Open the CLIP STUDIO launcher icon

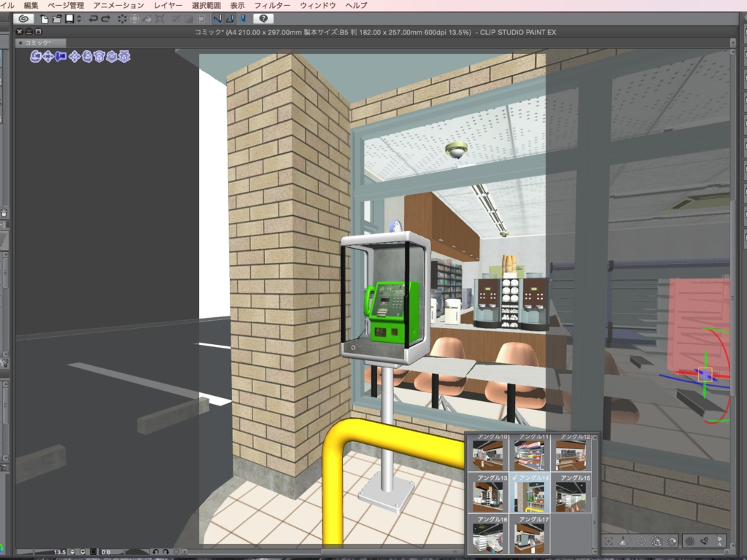click(23, 18)
